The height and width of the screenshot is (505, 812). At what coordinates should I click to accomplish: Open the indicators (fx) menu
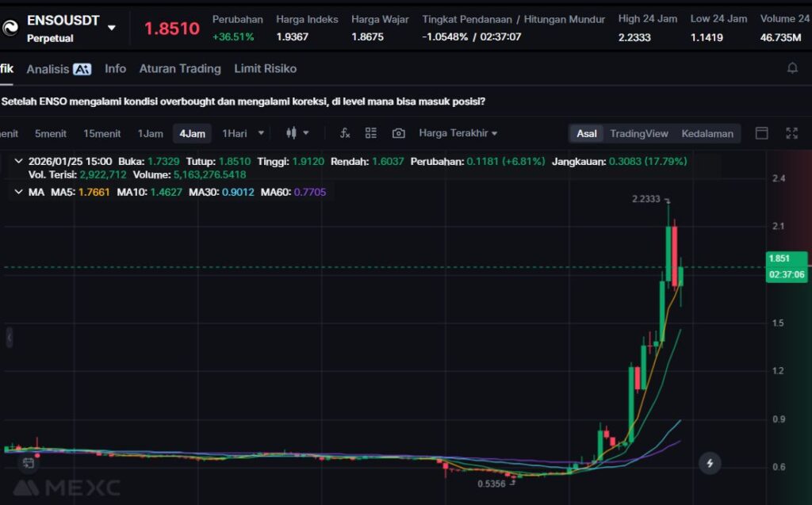pyautogui.click(x=345, y=133)
